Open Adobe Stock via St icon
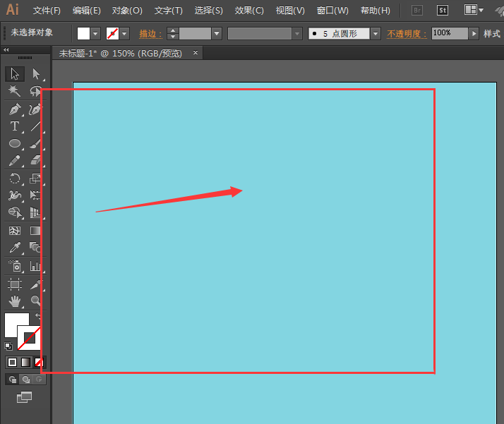Viewport: 504px width, 424px height. pyautogui.click(x=443, y=11)
